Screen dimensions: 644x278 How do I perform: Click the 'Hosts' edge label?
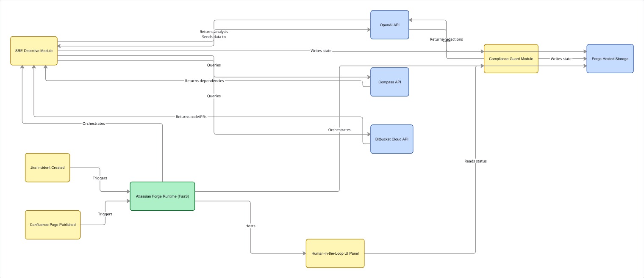point(250,226)
